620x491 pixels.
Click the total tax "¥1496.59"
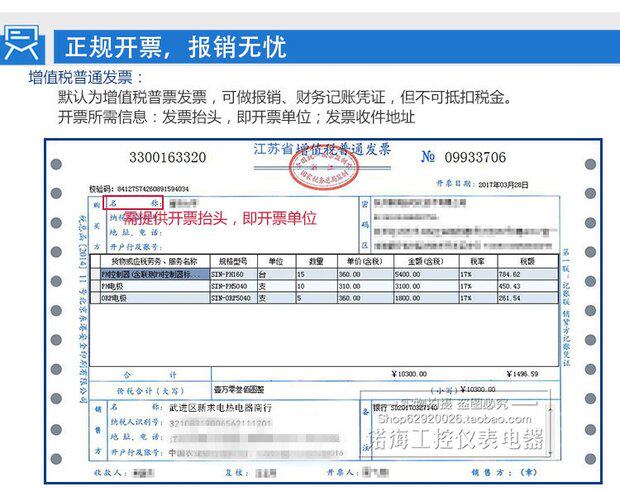point(522,374)
